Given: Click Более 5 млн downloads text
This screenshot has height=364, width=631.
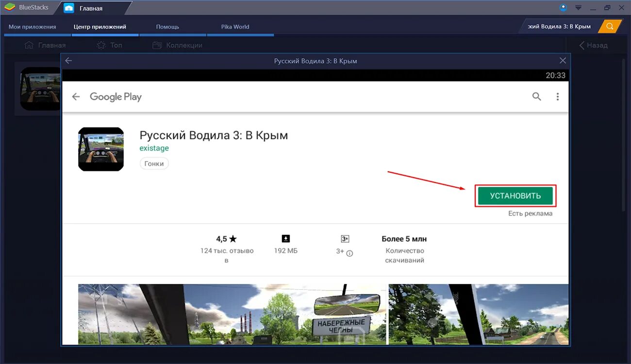Looking at the screenshot, I should click(404, 239).
